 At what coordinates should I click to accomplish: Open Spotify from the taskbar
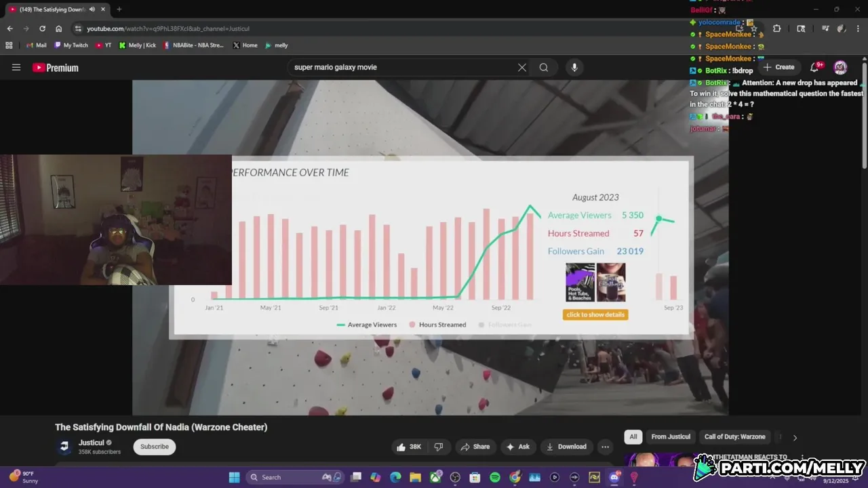coord(495,477)
